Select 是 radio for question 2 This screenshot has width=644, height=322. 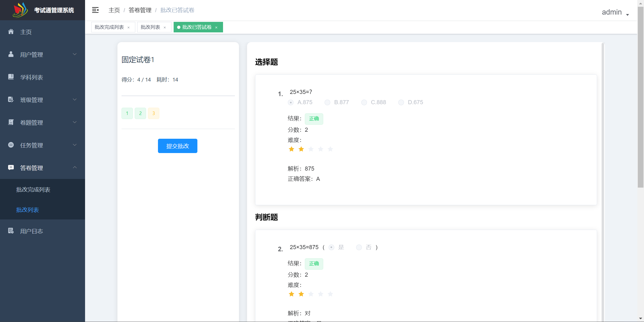pyautogui.click(x=331, y=247)
